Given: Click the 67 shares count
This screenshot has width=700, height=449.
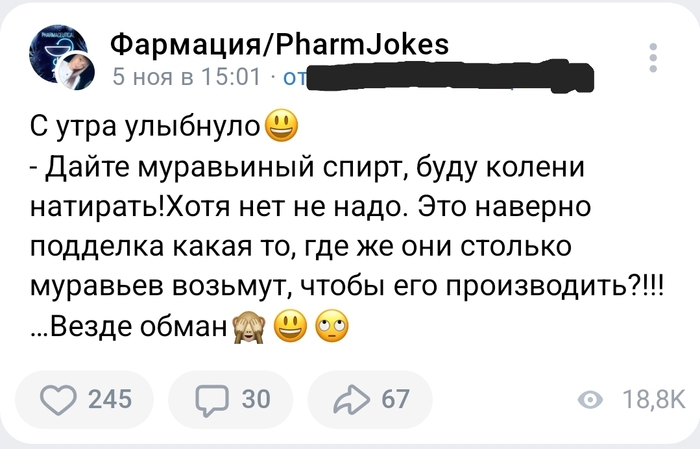Looking at the screenshot, I should pos(395,399).
